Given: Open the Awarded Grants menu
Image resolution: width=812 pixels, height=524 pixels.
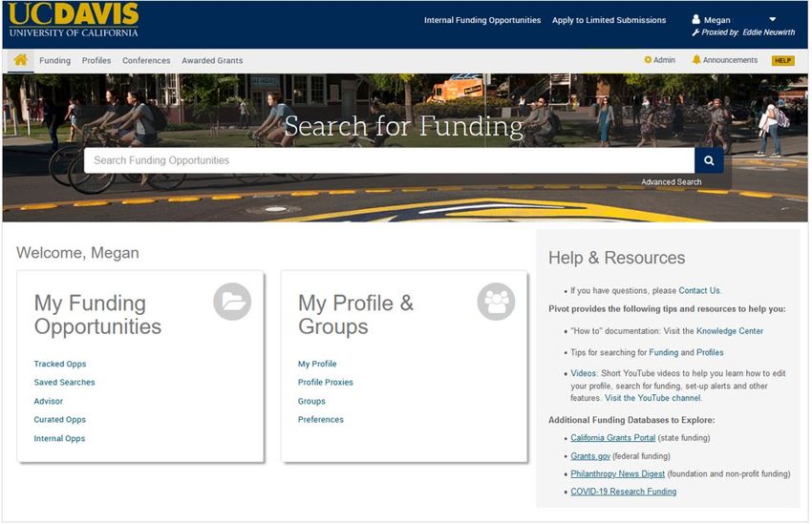Looking at the screenshot, I should pos(213,60).
